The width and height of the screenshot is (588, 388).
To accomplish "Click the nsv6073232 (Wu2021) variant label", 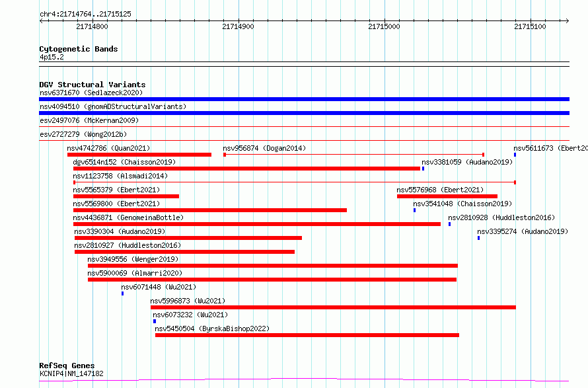I will 190,315.
